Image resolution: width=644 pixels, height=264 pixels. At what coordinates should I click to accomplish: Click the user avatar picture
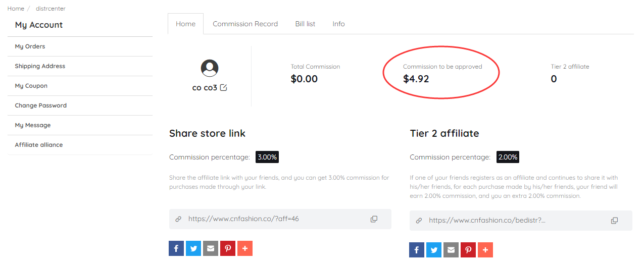click(x=210, y=68)
